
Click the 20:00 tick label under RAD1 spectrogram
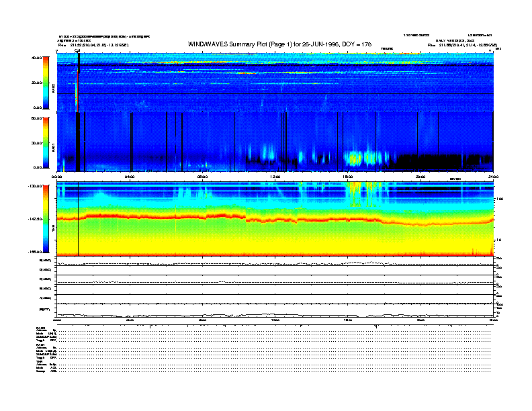pos(420,177)
